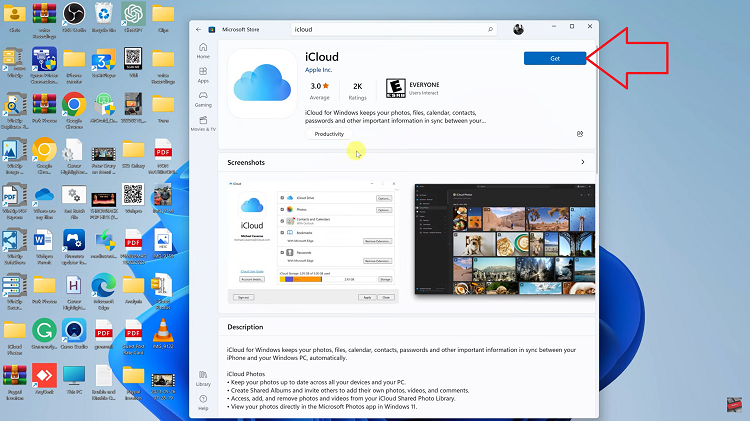Open Movies & TV in the sidebar
The image size is (750, 421).
(x=203, y=123)
